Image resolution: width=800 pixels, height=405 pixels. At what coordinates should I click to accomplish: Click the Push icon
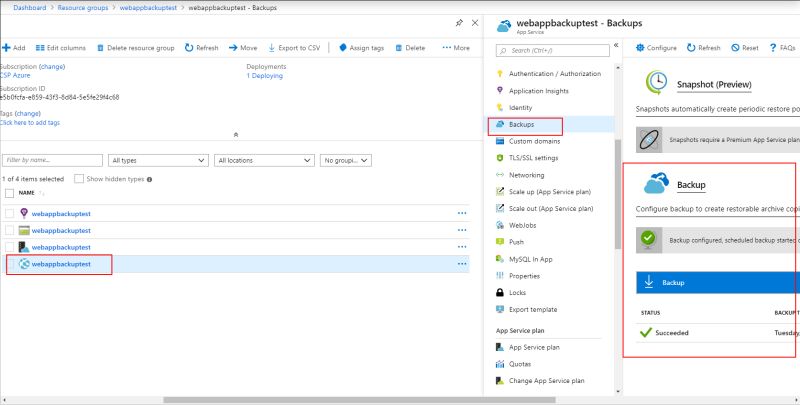[500, 242]
